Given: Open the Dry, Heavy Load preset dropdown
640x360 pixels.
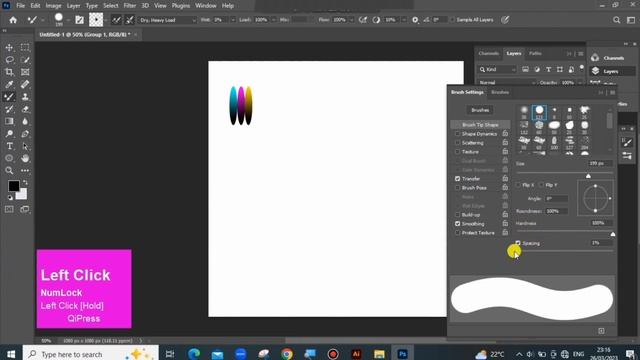Looking at the screenshot, I should coord(168,20).
